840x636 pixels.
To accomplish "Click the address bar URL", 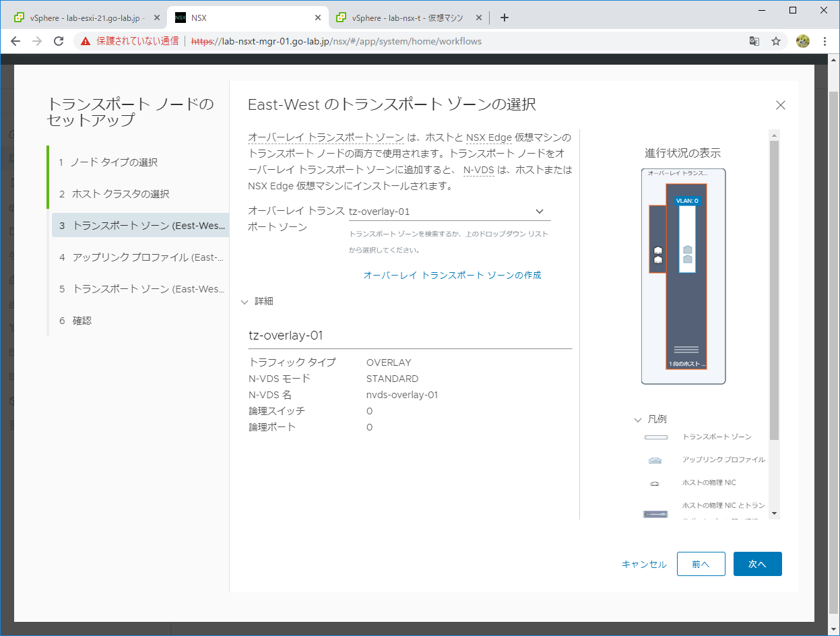I will point(337,41).
